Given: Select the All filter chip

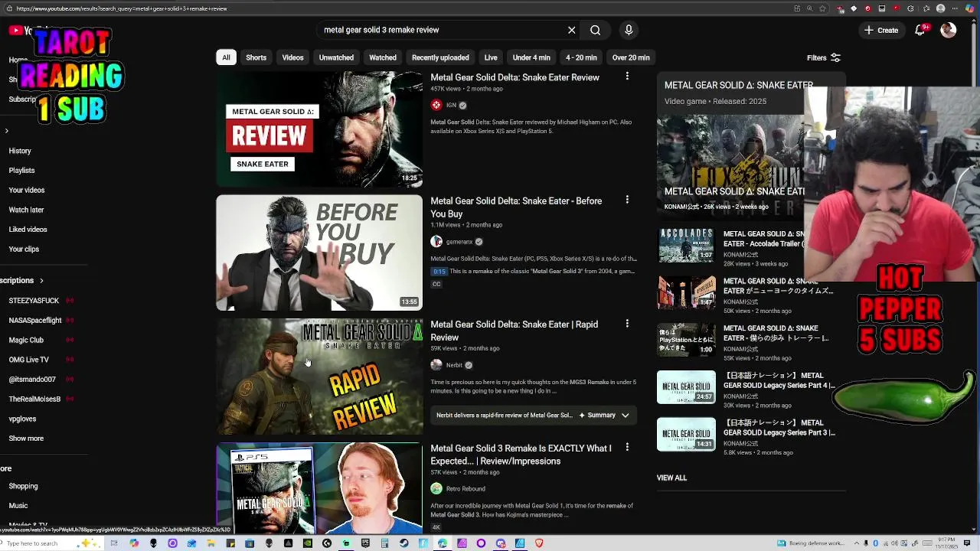Looking at the screenshot, I should pos(226,57).
